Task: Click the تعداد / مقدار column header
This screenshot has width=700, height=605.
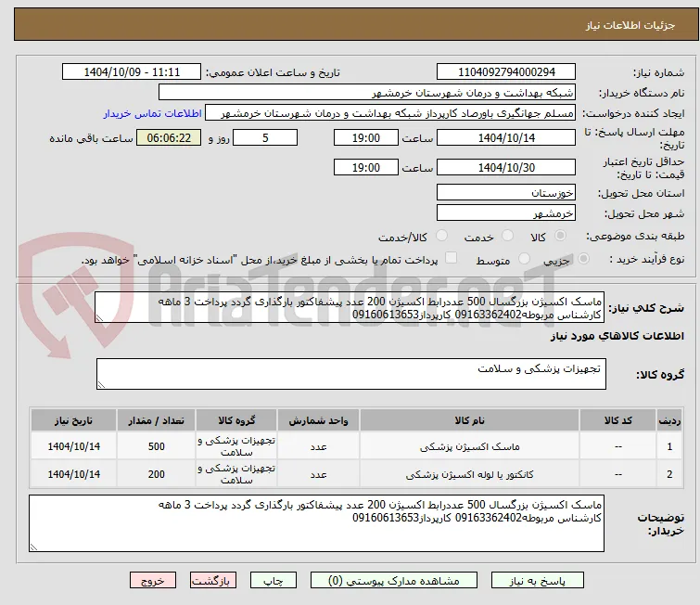Action: (157, 420)
